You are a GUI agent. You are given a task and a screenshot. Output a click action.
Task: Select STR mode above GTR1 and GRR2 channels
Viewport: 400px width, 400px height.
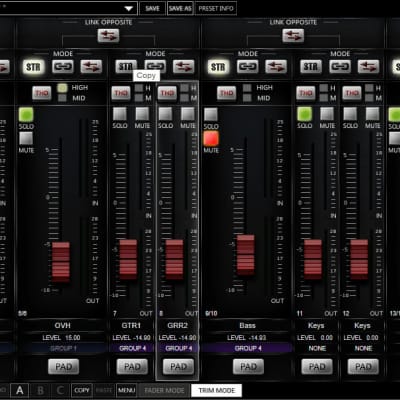click(126, 67)
